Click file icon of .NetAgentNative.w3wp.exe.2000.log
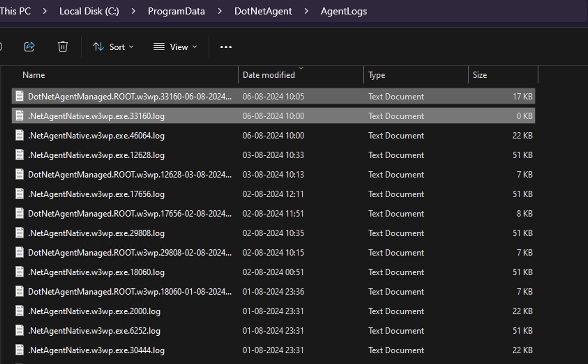588x364 pixels. pos(20,311)
